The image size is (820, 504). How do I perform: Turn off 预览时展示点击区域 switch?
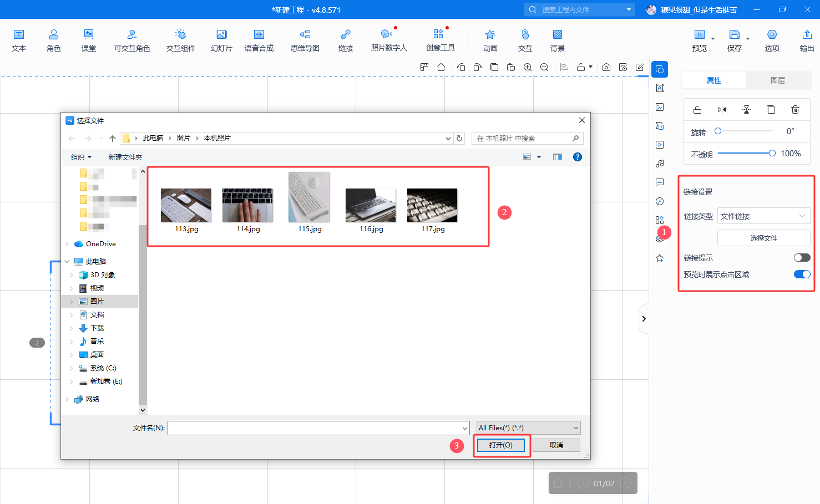(802, 274)
